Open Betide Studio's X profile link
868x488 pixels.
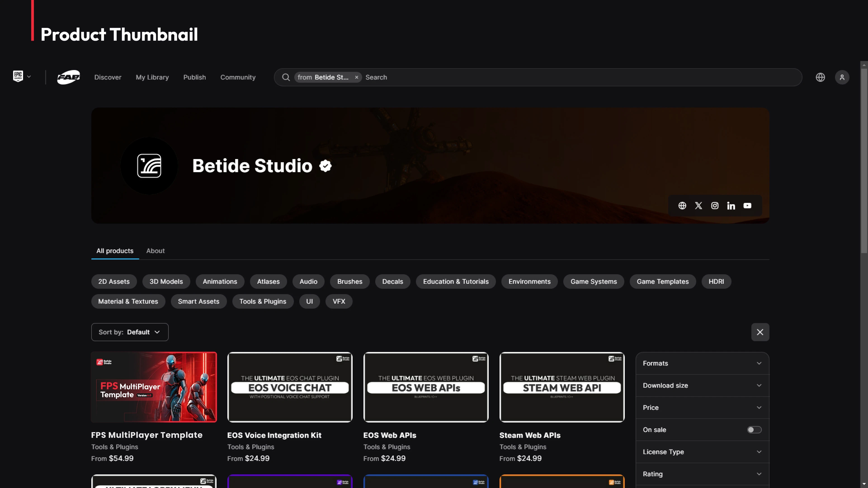(x=698, y=205)
